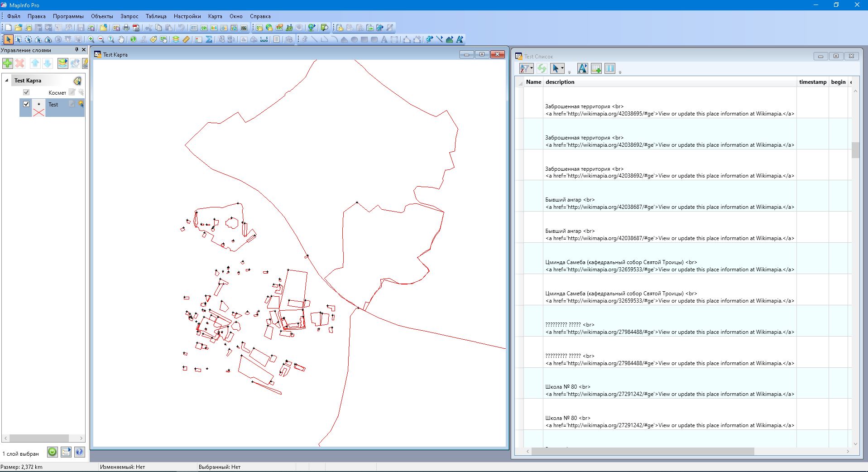
Task: Activate the hand pan (grabber) tool
Action: (x=121, y=39)
